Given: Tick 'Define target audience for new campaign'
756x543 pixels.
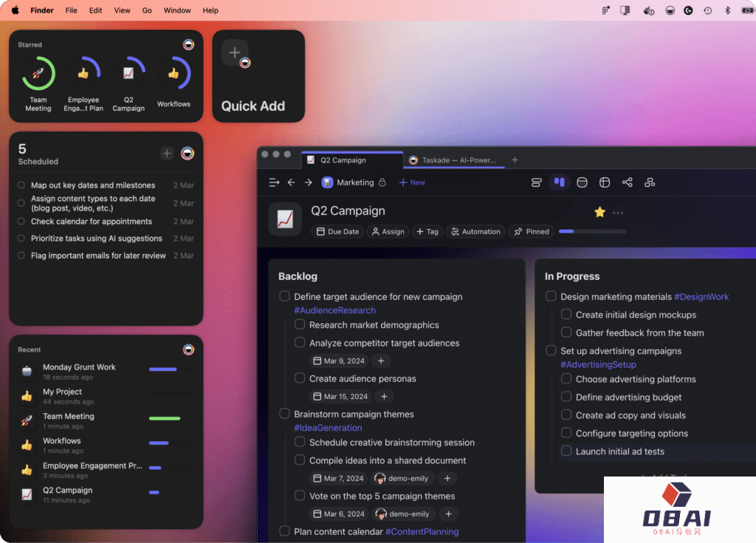Looking at the screenshot, I should tap(284, 296).
